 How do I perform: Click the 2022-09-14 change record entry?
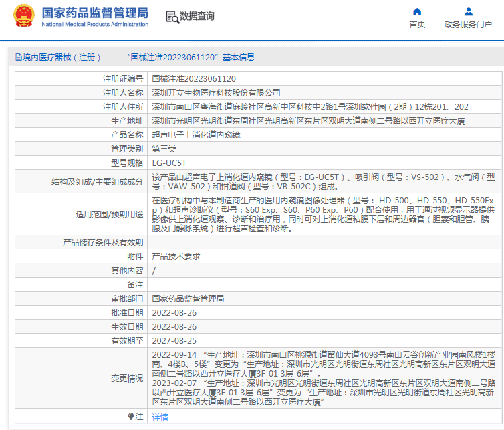tap(324, 364)
